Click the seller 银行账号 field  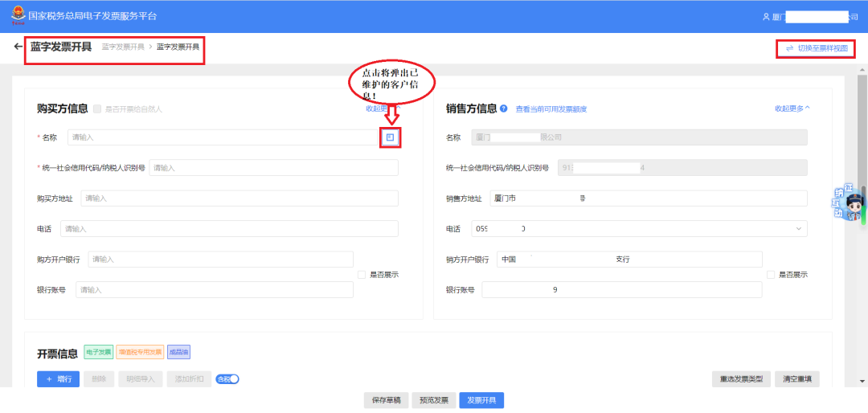[x=622, y=289]
